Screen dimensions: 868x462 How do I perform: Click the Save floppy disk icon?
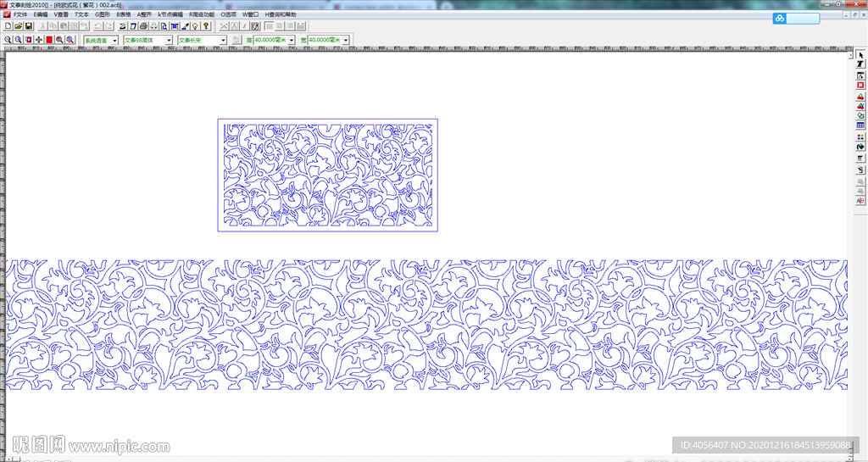click(29, 26)
